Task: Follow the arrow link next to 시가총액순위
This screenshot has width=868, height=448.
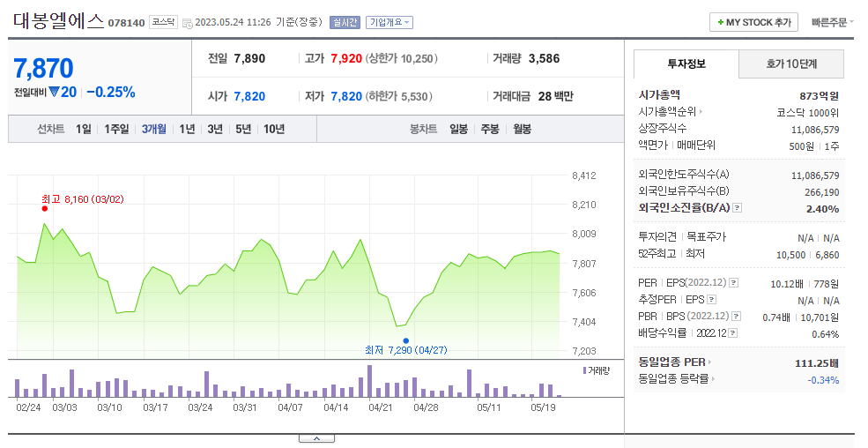Action: click(x=701, y=112)
